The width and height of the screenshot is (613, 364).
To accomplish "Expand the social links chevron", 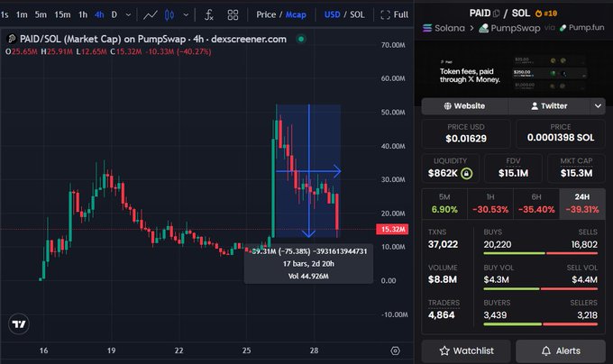I will pos(598,106).
